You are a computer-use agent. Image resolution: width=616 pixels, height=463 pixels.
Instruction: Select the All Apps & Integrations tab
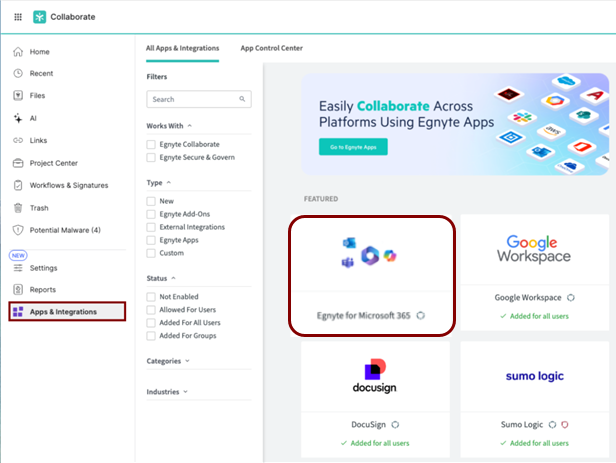[x=182, y=48]
